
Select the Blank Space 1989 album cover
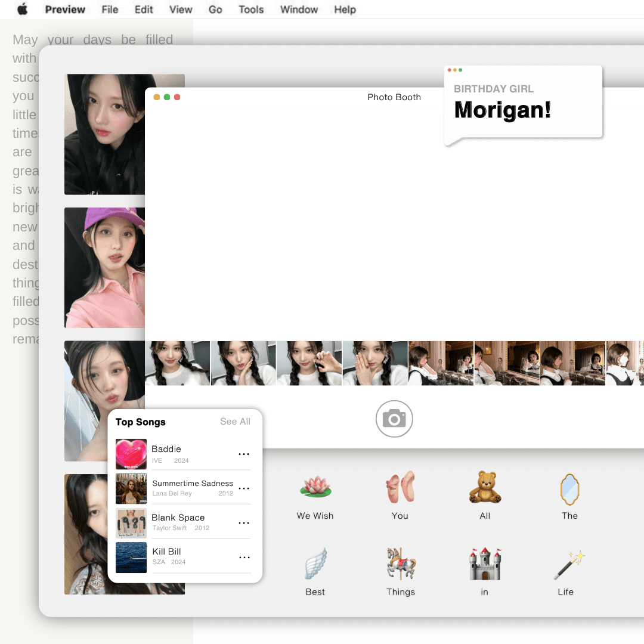pyautogui.click(x=131, y=523)
